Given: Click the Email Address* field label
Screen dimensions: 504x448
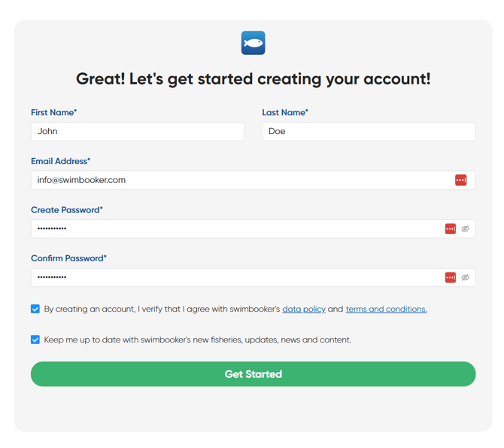Looking at the screenshot, I should pos(60,161).
